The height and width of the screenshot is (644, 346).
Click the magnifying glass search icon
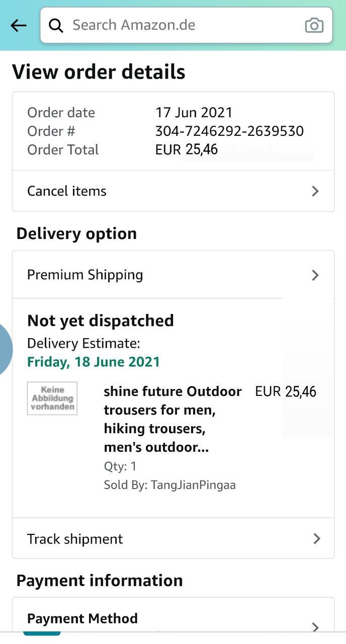56,25
